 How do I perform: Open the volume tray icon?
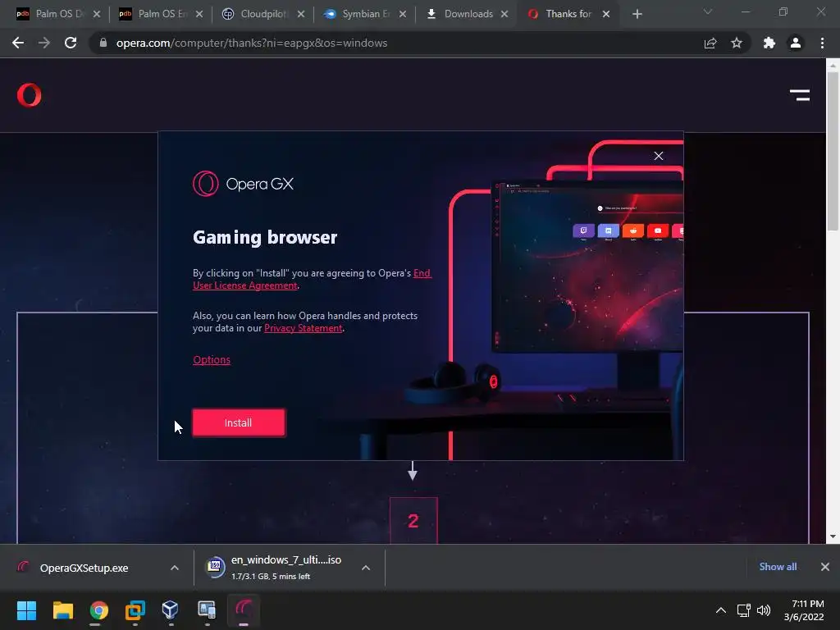tap(764, 610)
